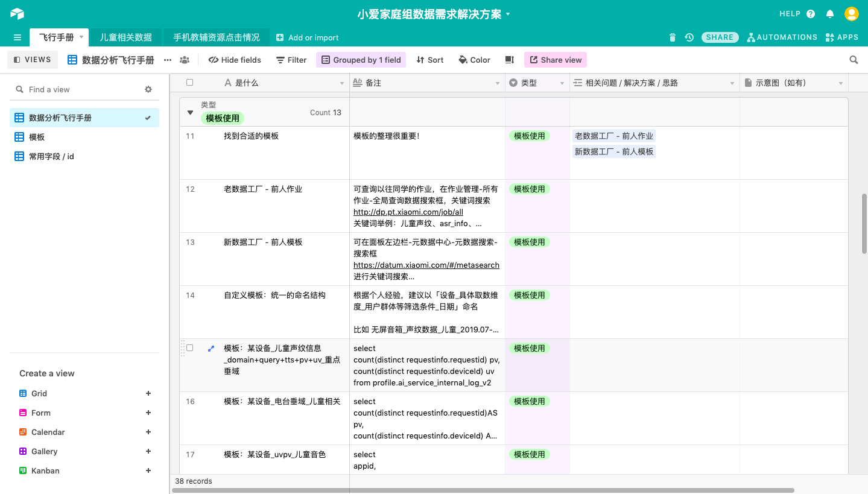Open base title dropdown menu
This screenshot has height=494, width=868.
point(508,14)
